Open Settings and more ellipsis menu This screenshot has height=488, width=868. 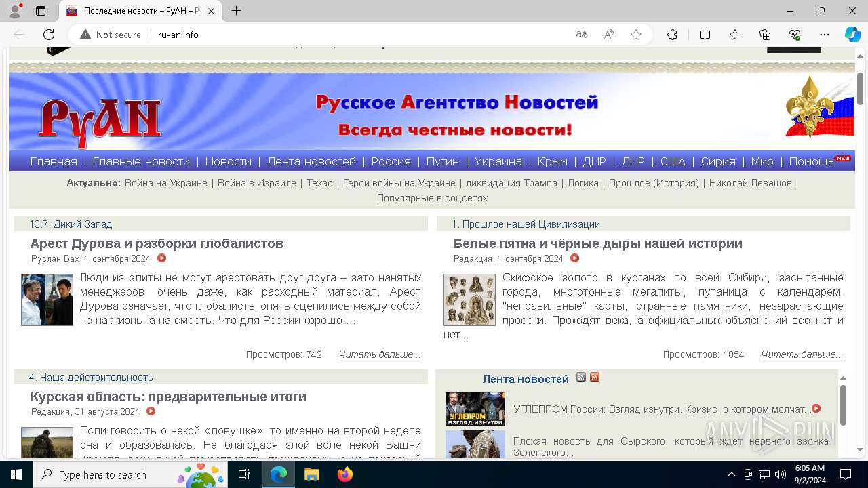pos(825,35)
